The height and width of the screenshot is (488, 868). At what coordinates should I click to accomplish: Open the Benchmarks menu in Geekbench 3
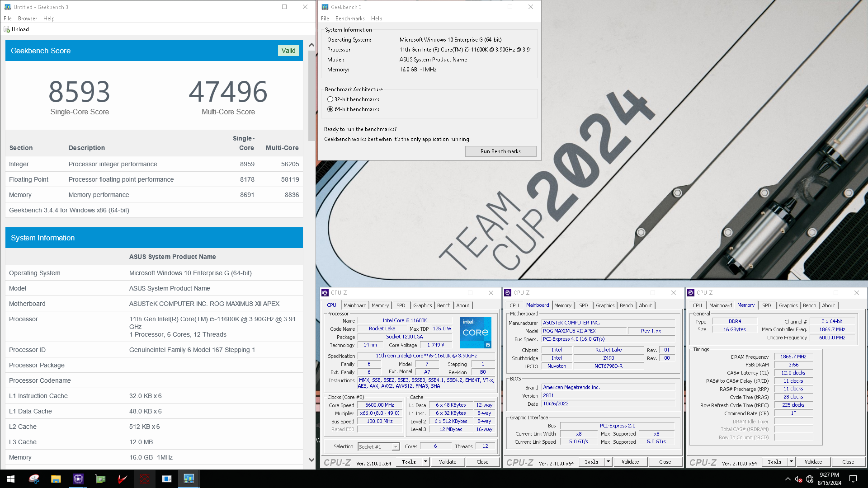[350, 19]
